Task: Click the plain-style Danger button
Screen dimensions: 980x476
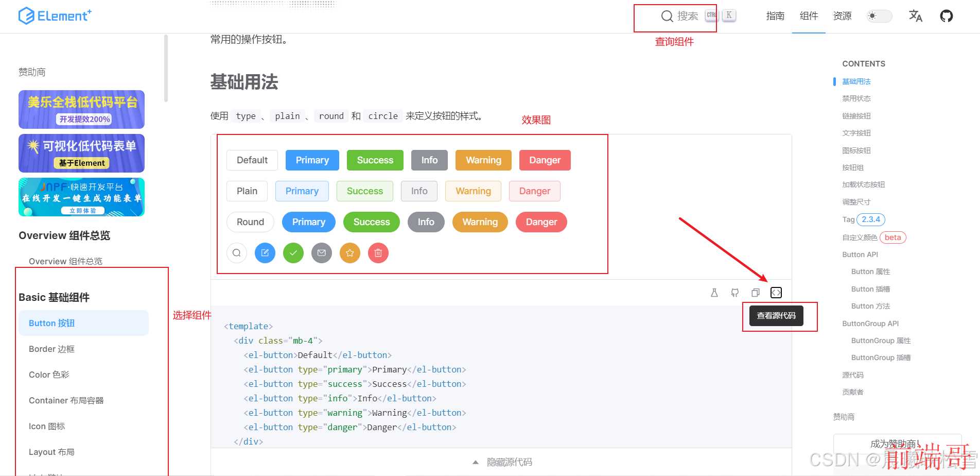Action: (x=535, y=191)
